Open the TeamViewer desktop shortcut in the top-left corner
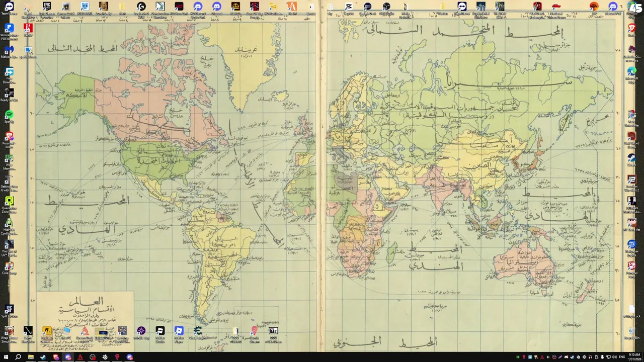Viewport: 644px width, 362px height. (x=9, y=7)
